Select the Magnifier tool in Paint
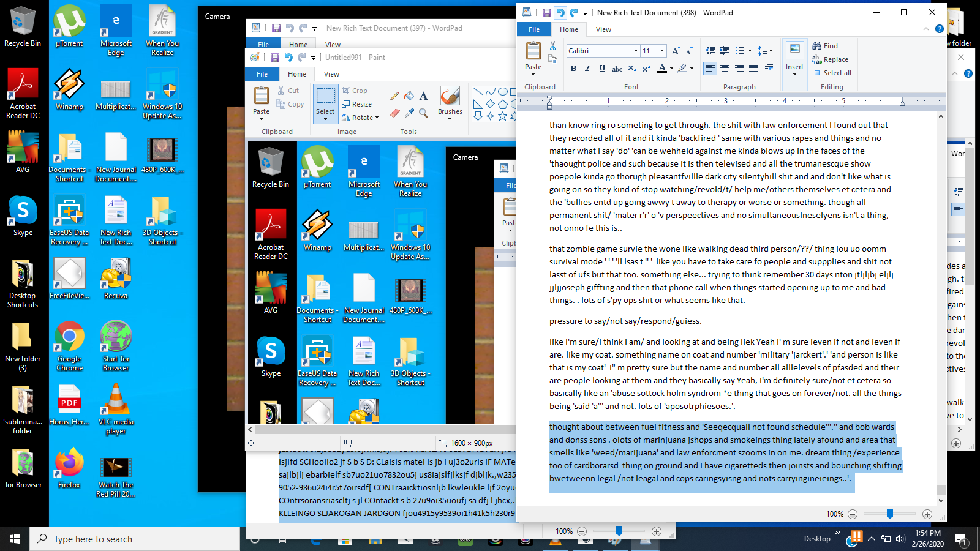Viewport: 980px width, 551px height. [423, 113]
